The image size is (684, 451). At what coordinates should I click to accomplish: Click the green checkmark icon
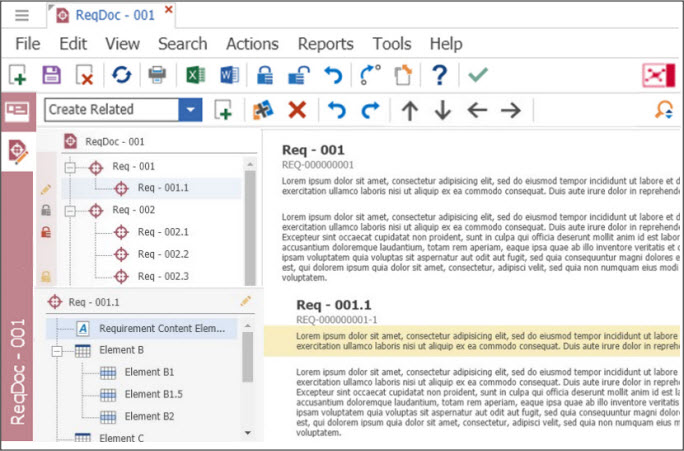[477, 75]
